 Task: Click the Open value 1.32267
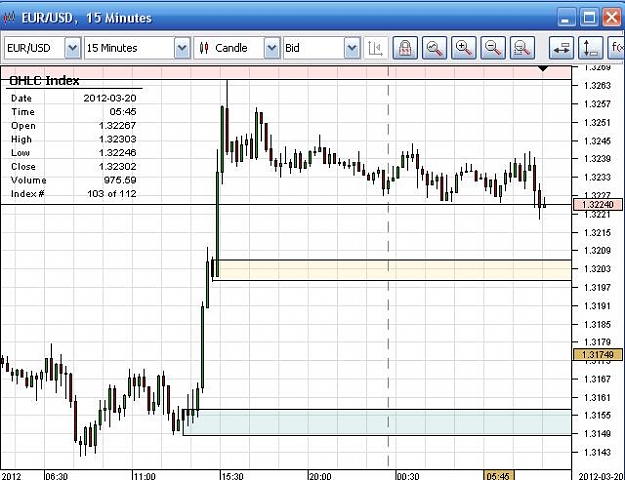point(118,126)
